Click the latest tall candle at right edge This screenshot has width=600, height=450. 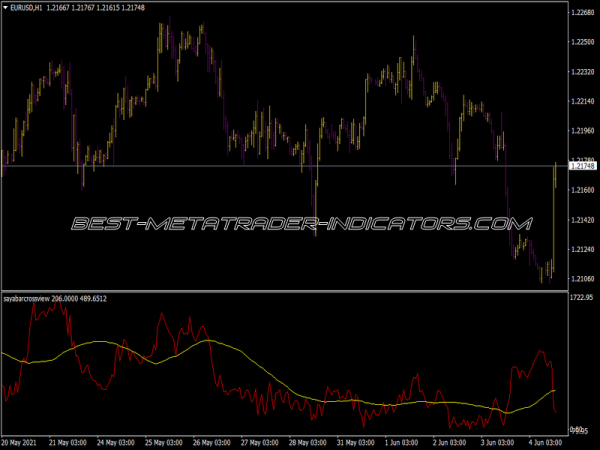pos(554,220)
